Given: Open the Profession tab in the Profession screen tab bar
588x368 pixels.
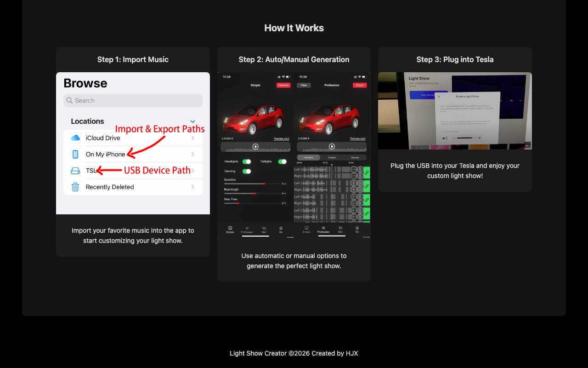Looking at the screenshot, I should pos(323,230).
